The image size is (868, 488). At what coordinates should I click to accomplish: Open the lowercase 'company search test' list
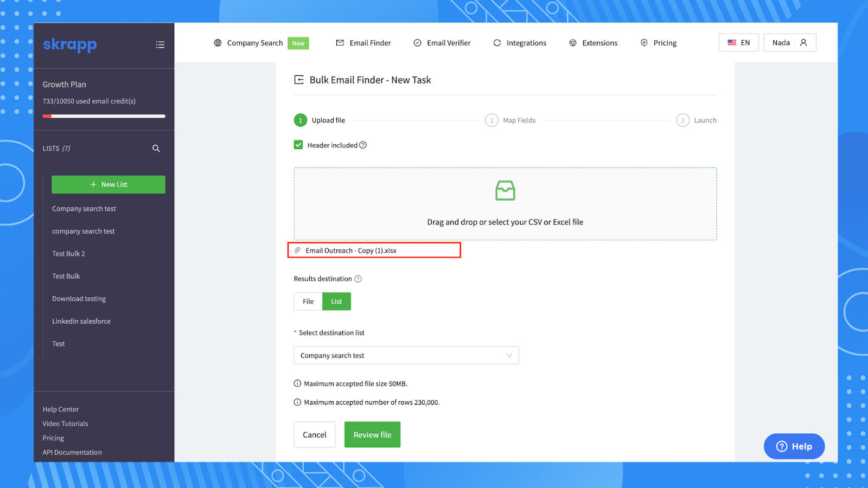(84, 232)
